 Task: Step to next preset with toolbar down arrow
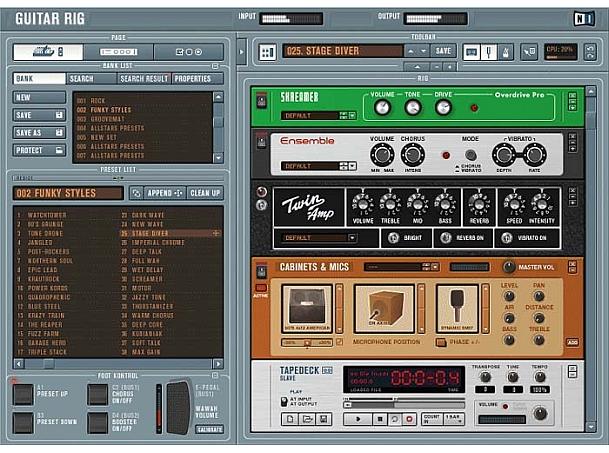click(x=423, y=51)
